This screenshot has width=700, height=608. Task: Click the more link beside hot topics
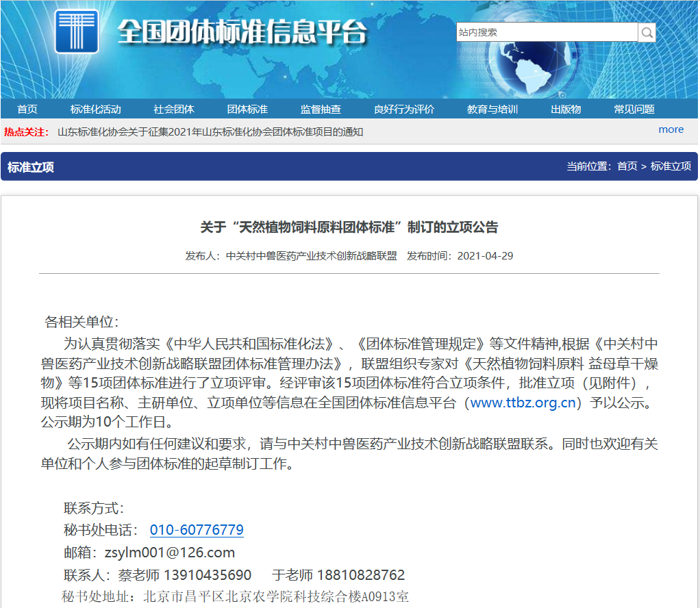[671, 129]
